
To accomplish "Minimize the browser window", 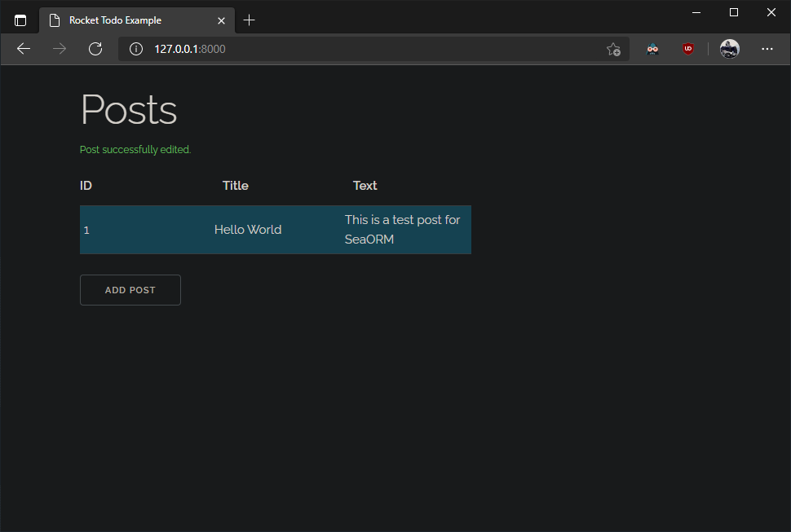I will click(x=696, y=12).
